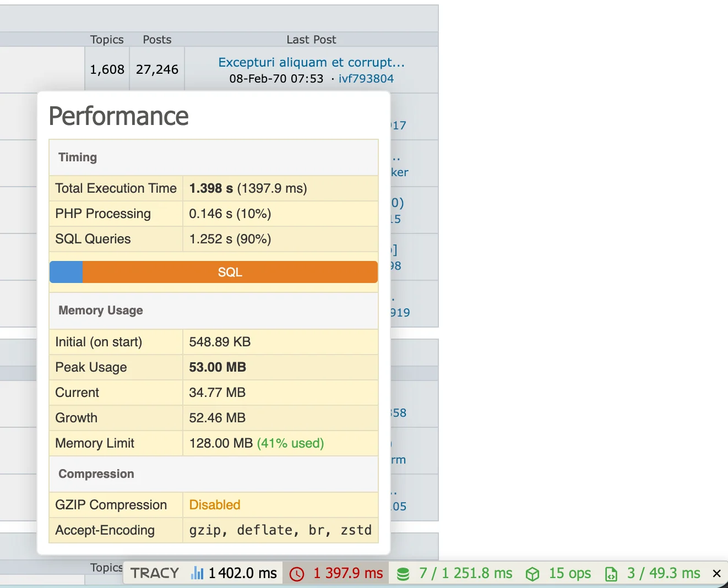The height and width of the screenshot is (588, 728).
Task: Click the Memory Limit label
Action: 95,443
